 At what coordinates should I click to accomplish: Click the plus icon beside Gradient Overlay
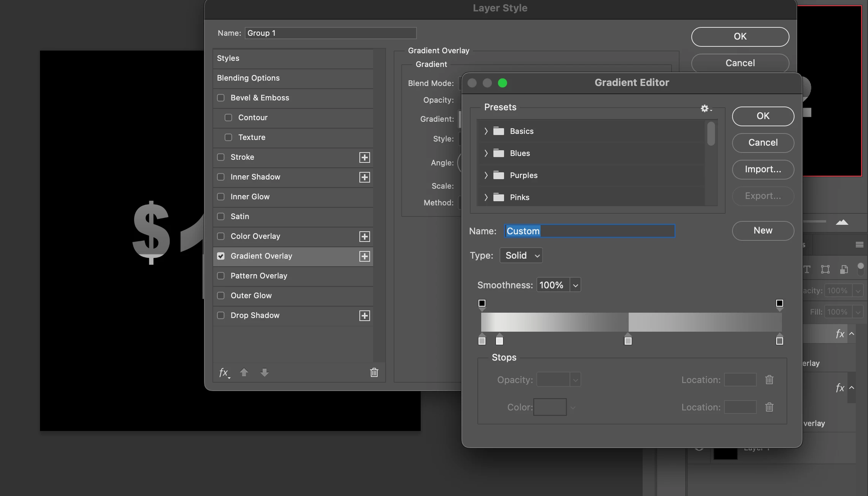(x=364, y=256)
